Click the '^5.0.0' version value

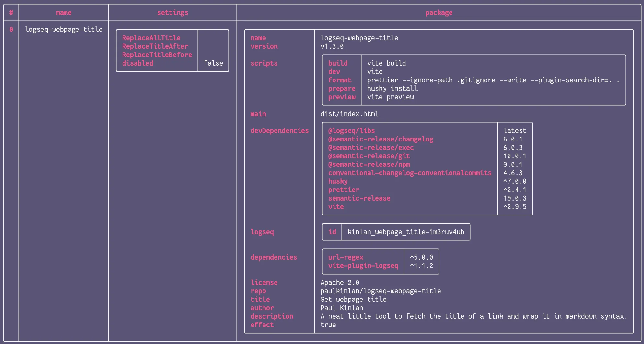coord(421,257)
